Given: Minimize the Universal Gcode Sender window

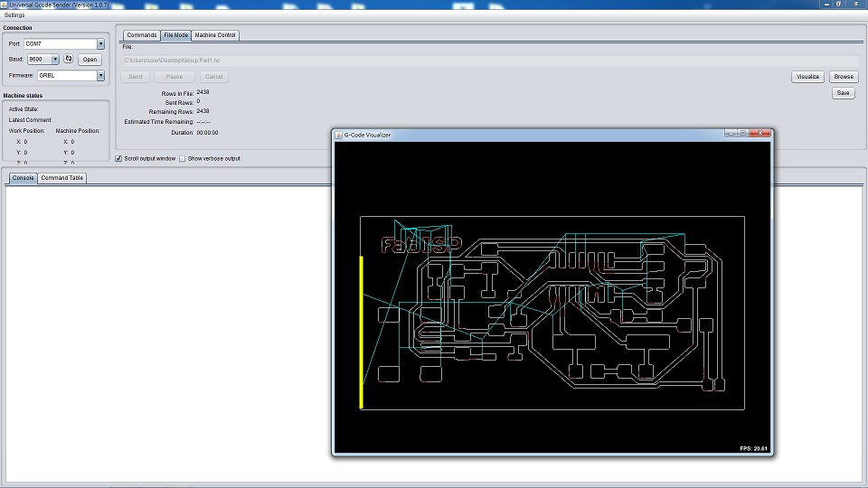Looking at the screenshot, I should pos(826,4).
